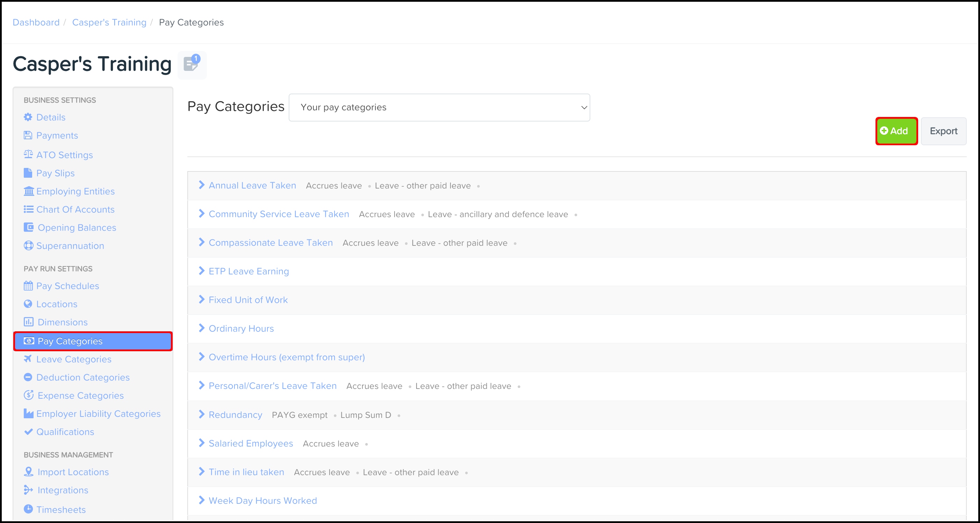Click the calendar icon for Pay Schedules
The width and height of the screenshot is (980, 523).
[x=28, y=286]
